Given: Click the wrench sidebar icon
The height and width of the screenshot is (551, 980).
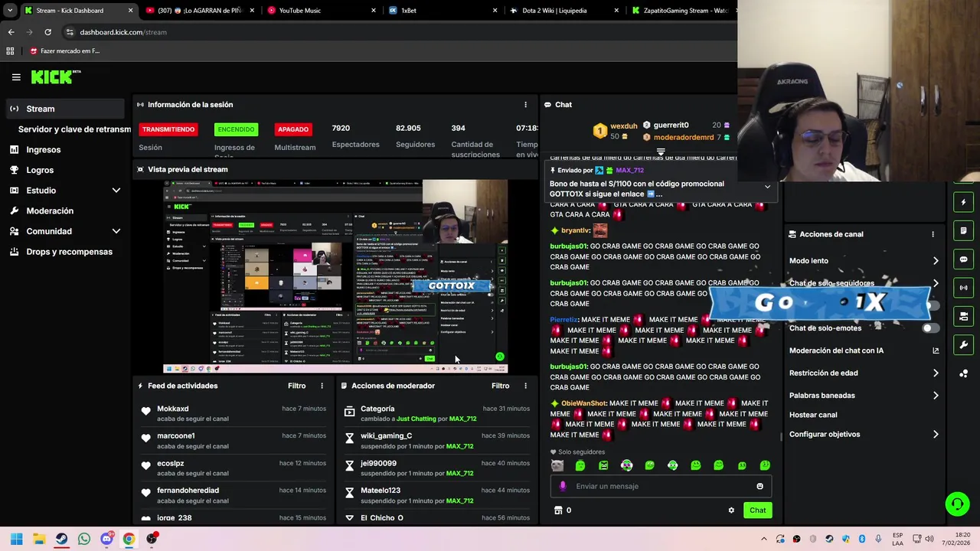Looking at the screenshot, I should click(963, 345).
